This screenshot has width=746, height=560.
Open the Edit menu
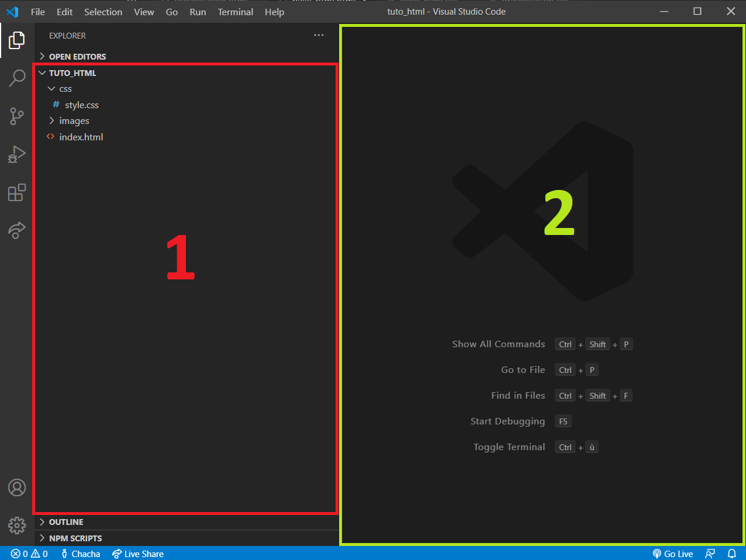65,12
